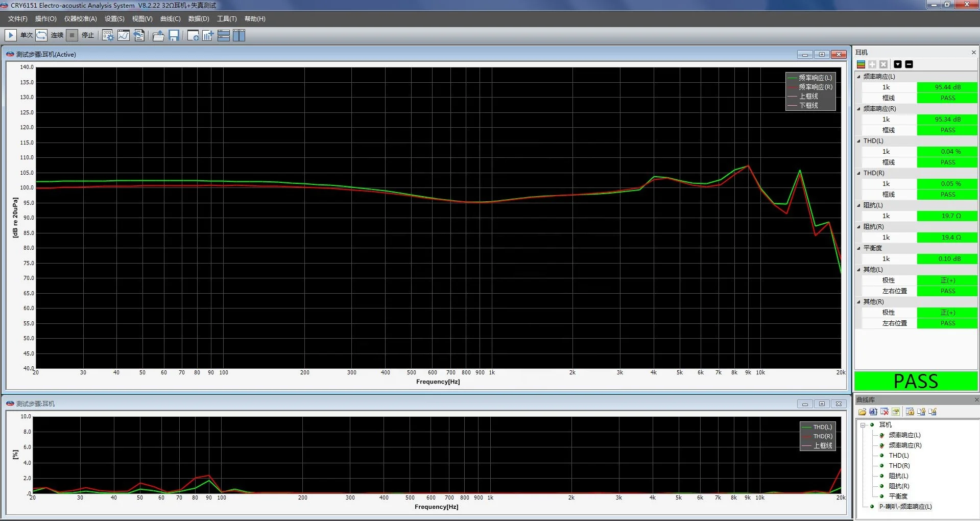Open the 视图(V) menu
Image resolution: width=980 pixels, height=521 pixels.
(x=142, y=19)
